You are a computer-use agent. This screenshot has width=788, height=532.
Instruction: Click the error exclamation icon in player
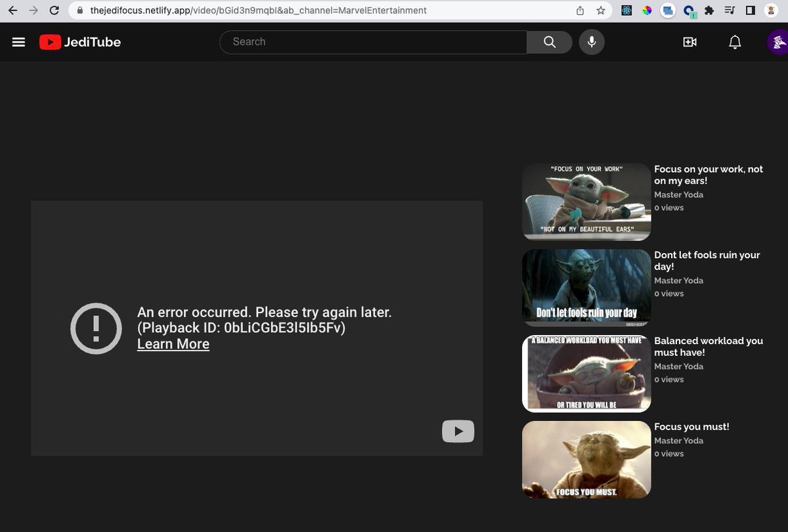tap(97, 328)
